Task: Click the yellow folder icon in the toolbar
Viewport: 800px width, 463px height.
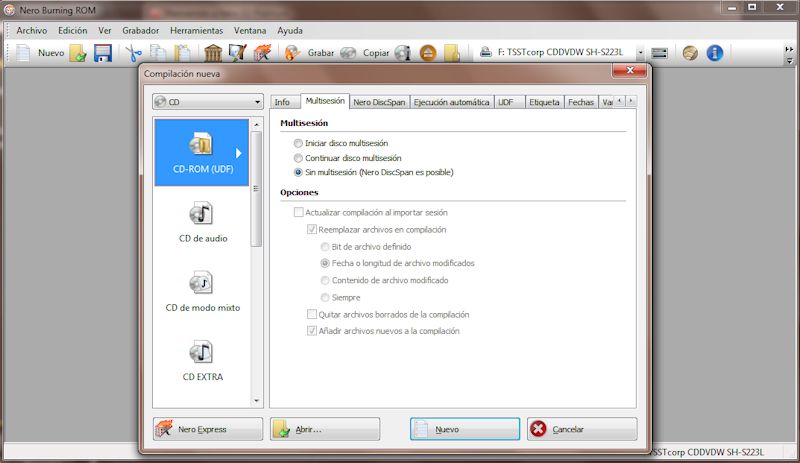Action: [x=452, y=53]
